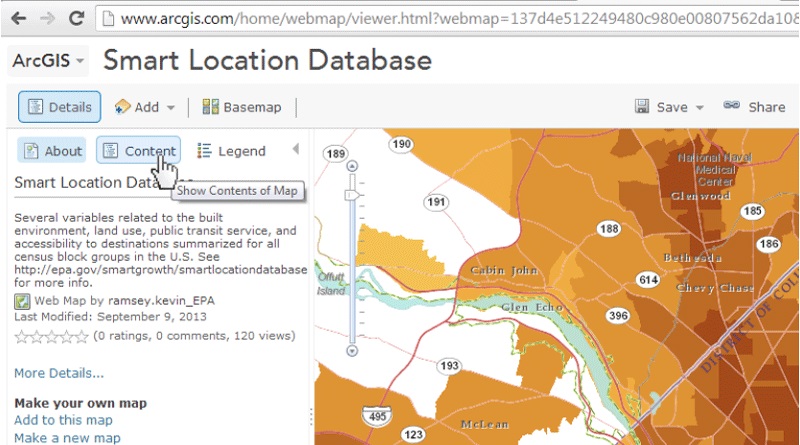
Task: Click route marker 191 on map
Action: click(x=437, y=202)
